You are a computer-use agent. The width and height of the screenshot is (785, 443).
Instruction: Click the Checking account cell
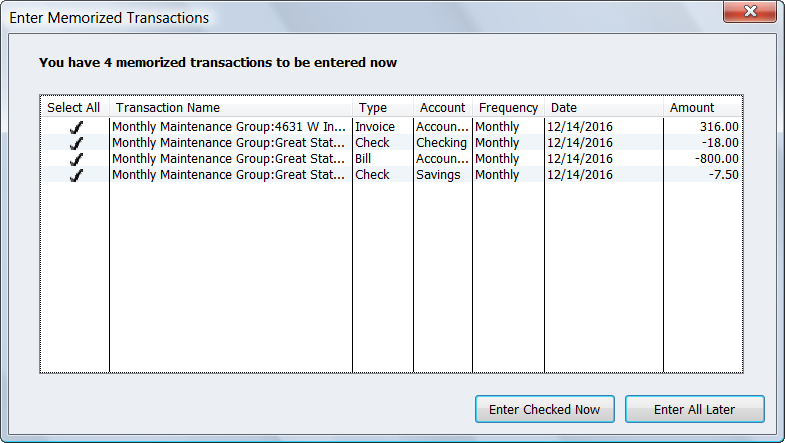tap(441, 143)
